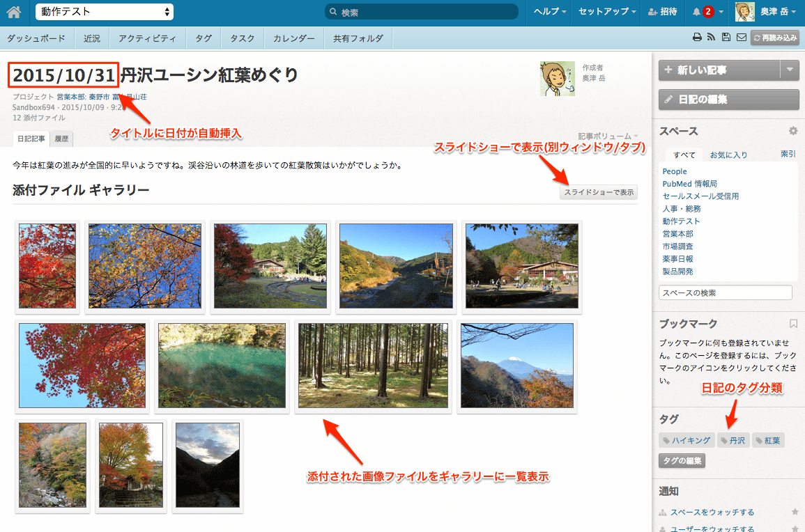Expand the ヘルプ menu
Image resolution: width=805 pixels, height=532 pixels.
pyautogui.click(x=550, y=12)
